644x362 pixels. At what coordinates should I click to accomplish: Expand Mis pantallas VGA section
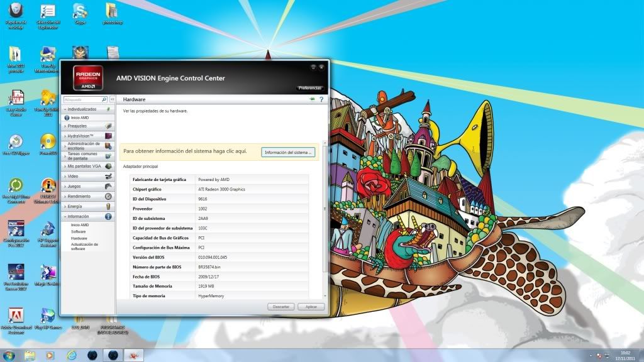65,166
